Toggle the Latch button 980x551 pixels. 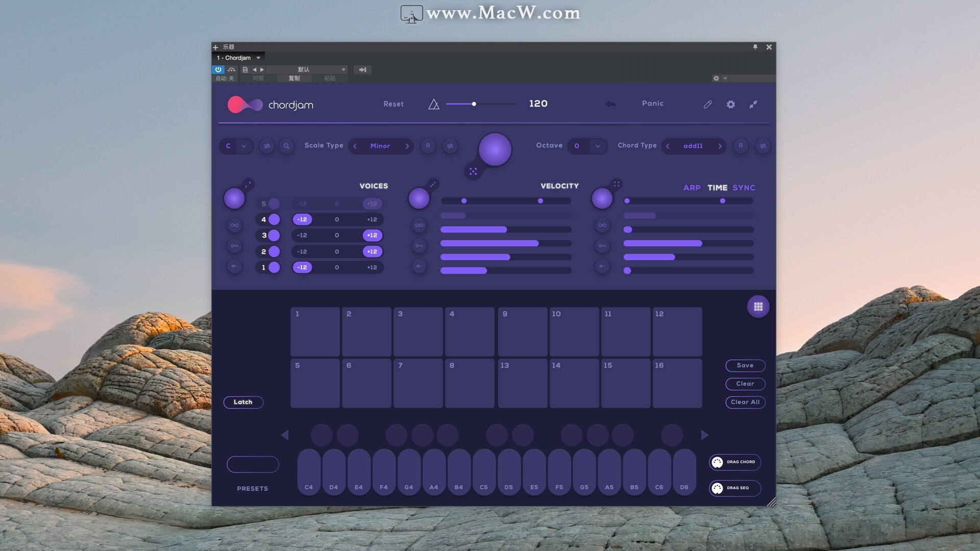pos(243,402)
